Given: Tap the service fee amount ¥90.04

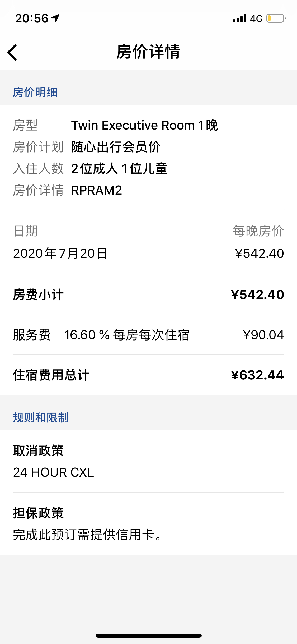Looking at the screenshot, I should point(263,335).
